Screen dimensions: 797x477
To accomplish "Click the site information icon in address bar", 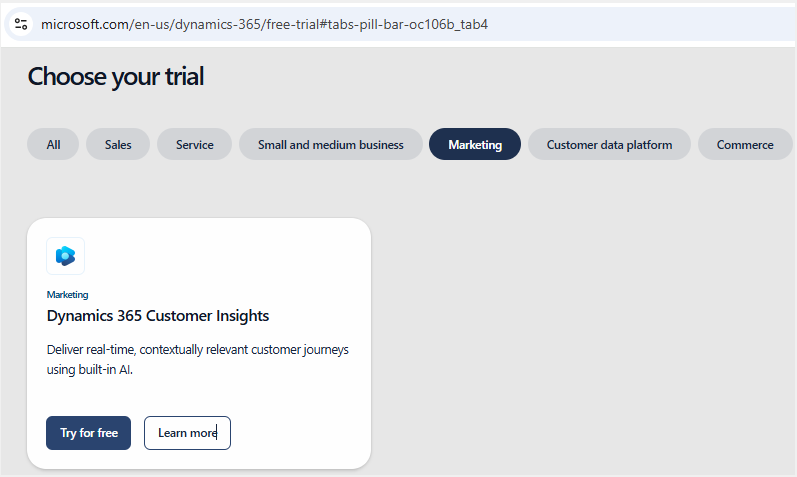I will click(x=21, y=24).
